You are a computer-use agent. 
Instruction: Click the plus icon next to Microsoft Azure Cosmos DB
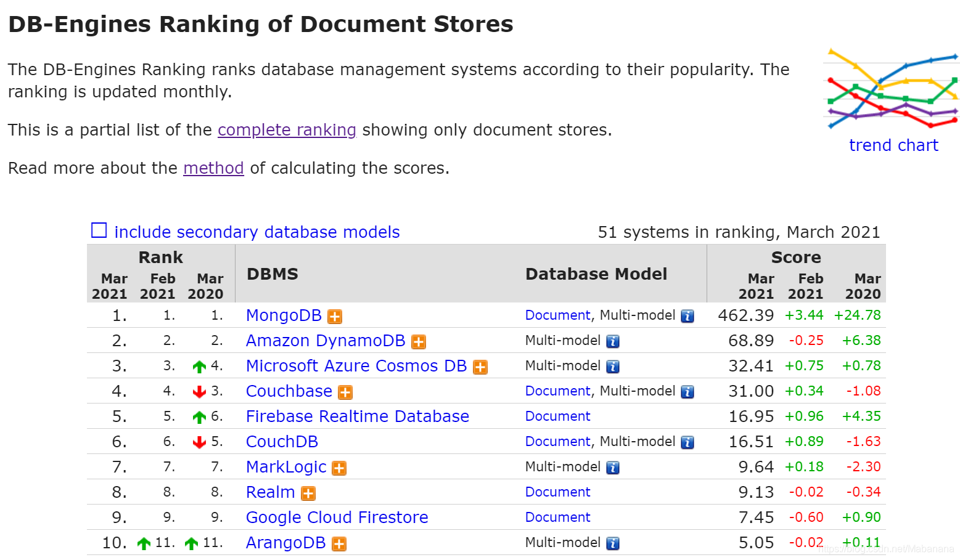480,367
